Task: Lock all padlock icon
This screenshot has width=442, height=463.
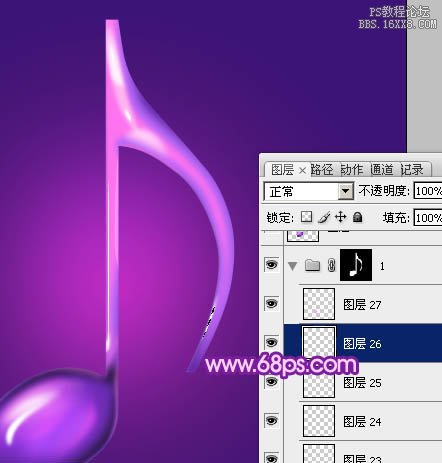Action: pos(357,217)
